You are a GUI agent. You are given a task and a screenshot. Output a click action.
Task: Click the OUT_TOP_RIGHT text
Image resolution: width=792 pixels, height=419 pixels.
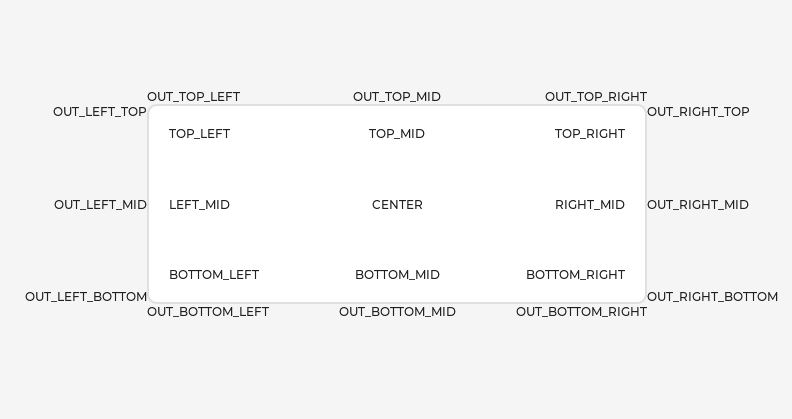tap(595, 97)
